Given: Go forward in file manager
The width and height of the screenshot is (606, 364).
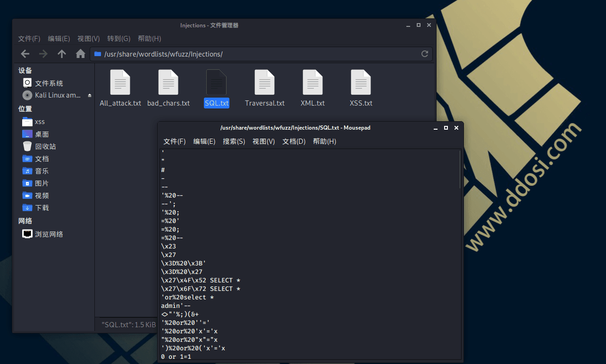Looking at the screenshot, I should pyautogui.click(x=43, y=54).
